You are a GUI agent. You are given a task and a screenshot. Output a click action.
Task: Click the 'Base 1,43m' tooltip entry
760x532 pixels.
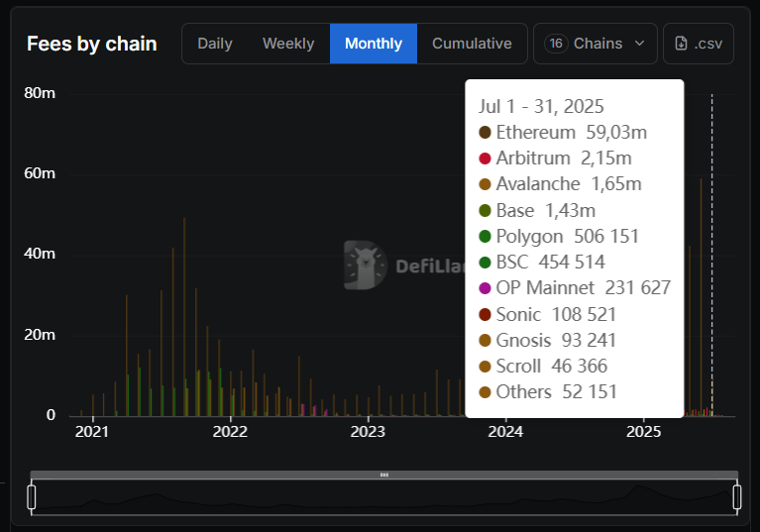(537, 211)
